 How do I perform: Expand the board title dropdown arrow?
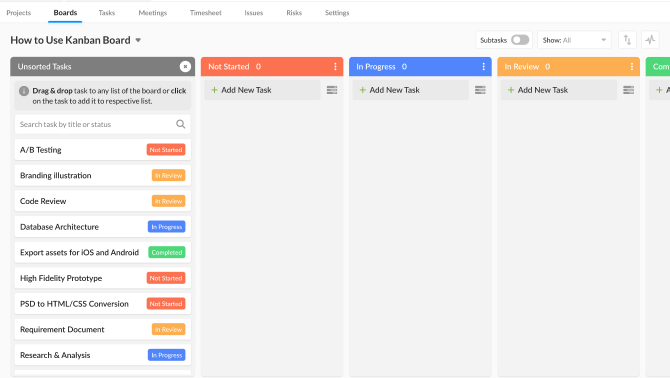[138, 40]
